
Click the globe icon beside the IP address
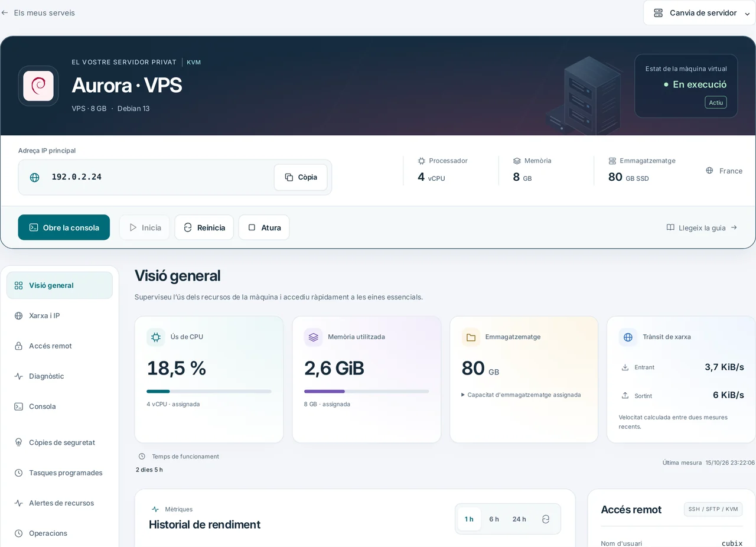[35, 177]
